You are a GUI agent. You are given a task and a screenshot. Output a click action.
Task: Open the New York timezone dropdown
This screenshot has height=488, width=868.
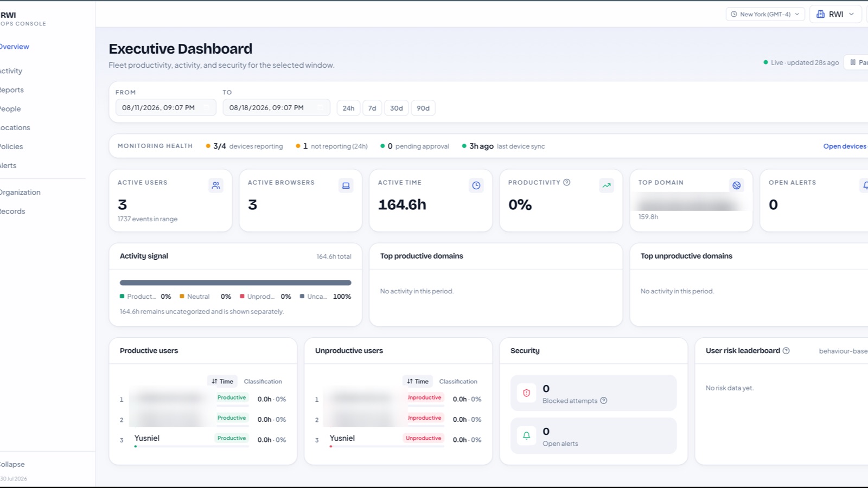pyautogui.click(x=765, y=14)
